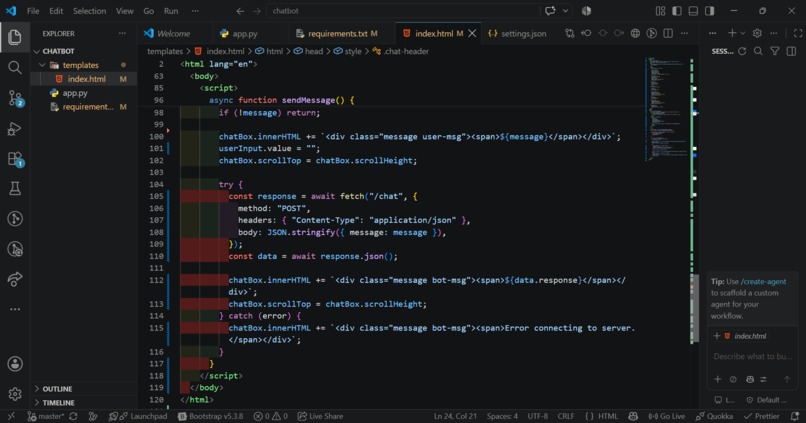
Task: Click the chat input 'Describe what to bu...'
Action: click(x=753, y=357)
